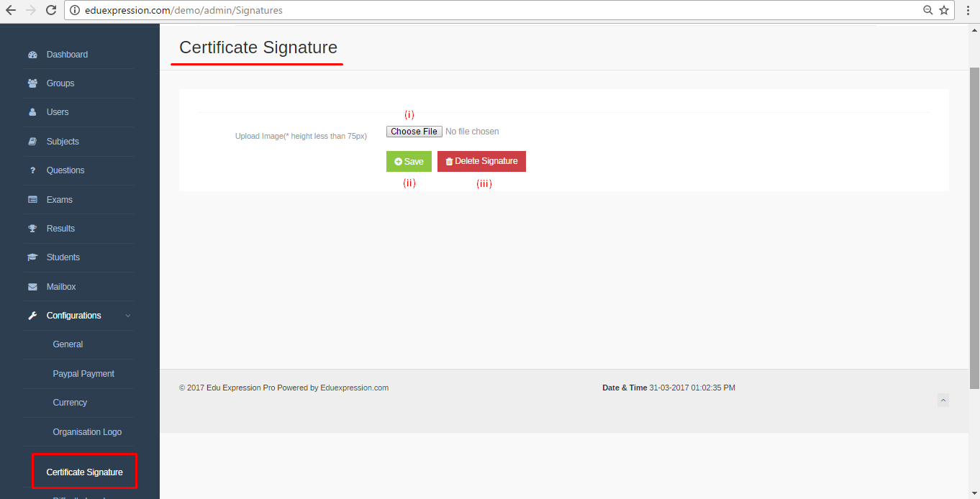Click the Results trophy icon
Viewport: 980px width, 499px height.
coord(32,229)
